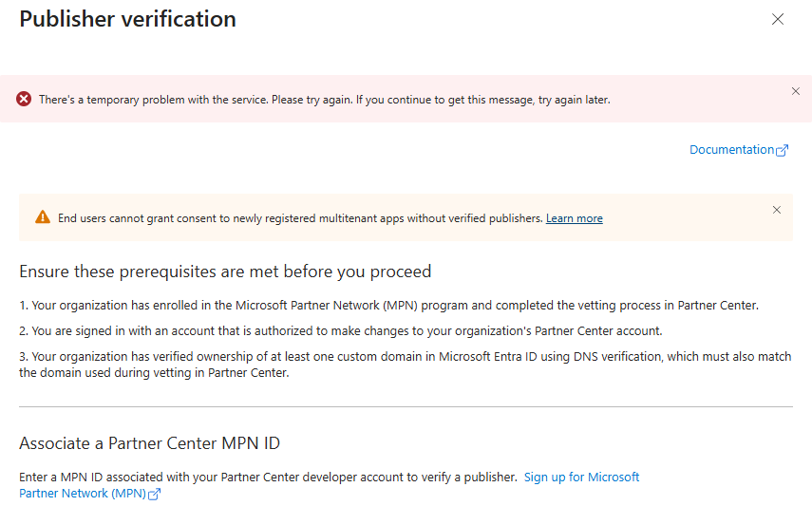Click the orange warning triangle icon
The image size is (812, 506).
tap(43, 217)
